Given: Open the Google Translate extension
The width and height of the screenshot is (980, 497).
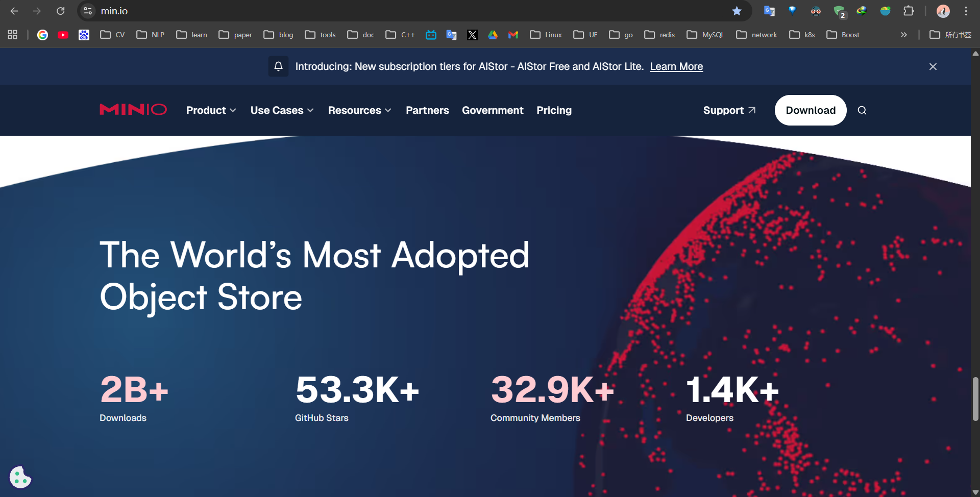Looking at the screenshot, I should [x=769, y=11].
